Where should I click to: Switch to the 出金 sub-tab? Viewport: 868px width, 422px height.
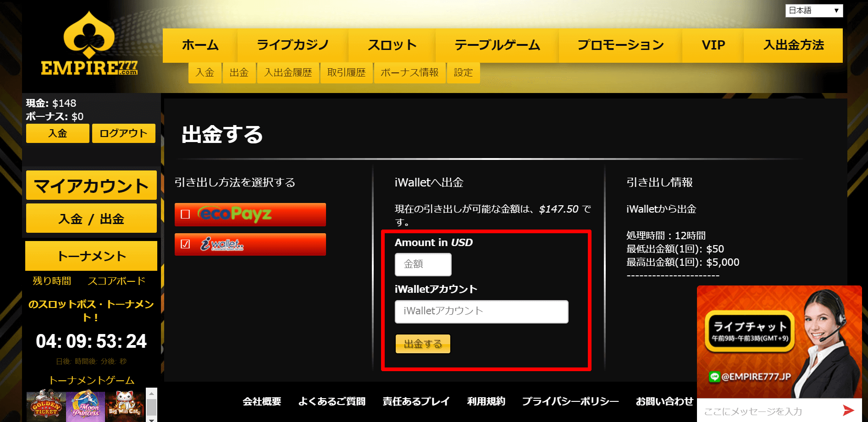click(239, 73)
